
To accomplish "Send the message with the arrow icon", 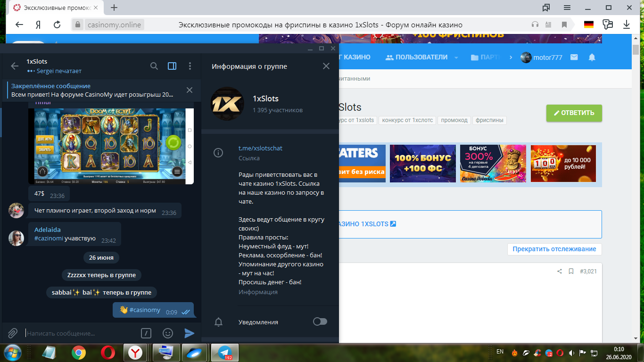I will tap(189, 333).
